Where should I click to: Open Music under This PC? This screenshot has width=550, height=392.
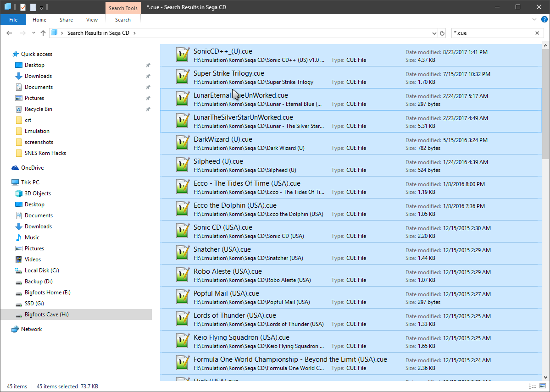[32, 237]
